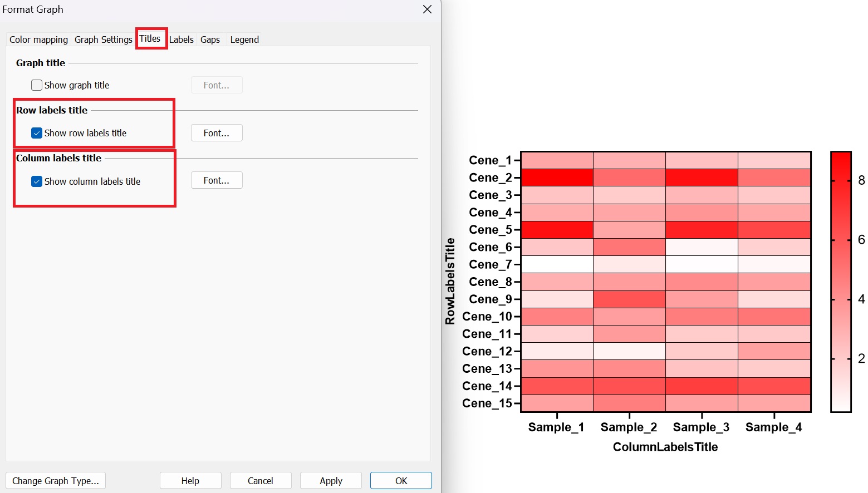The width and height of the screenshot is (868, 493).
Task: Select the RowLabelsTitle text beside the heatmap
Action: [x=450, y=281]
